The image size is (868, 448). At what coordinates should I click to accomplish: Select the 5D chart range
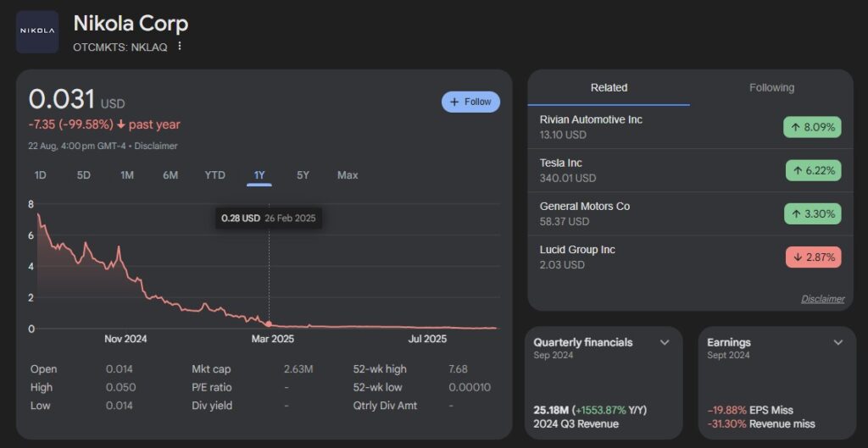tap(84, 175)
